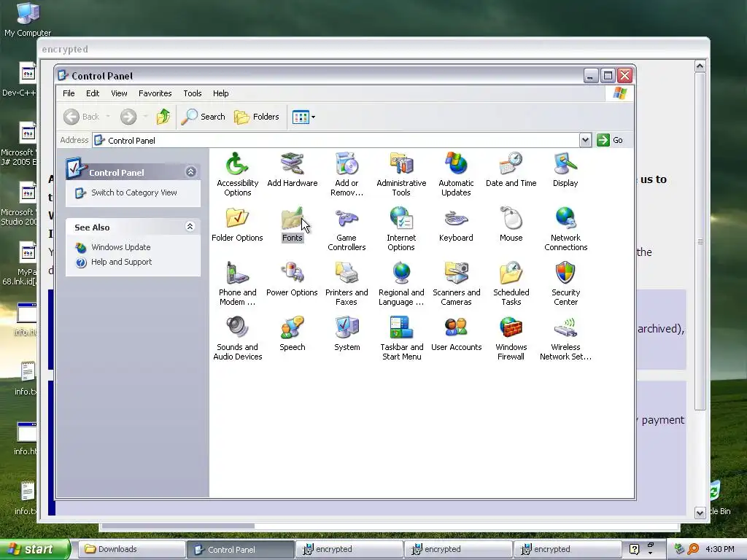The width and height of the screenshot is (747, 560).
Task: Click scroll down arrow in encrypted window
Action: [700, 513]
